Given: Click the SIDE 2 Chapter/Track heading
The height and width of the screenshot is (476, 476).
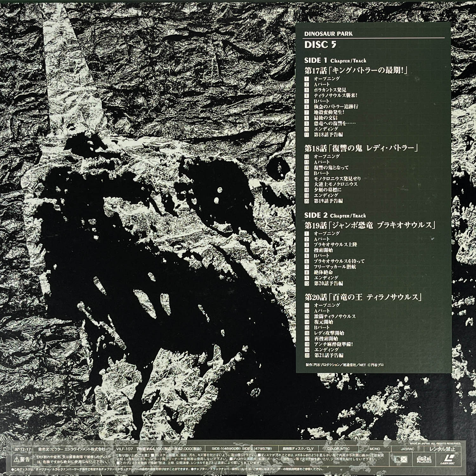Looking at the screenshot, I should point(335,215).
